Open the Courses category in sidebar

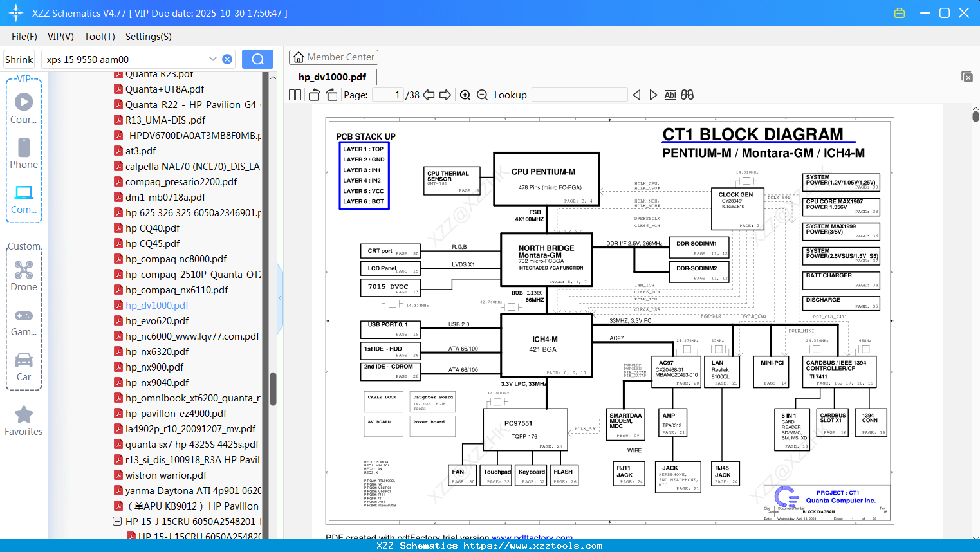(24, 109)
